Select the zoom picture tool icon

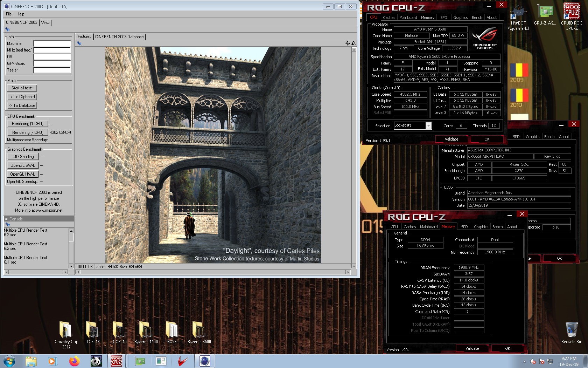pos(353,43)
